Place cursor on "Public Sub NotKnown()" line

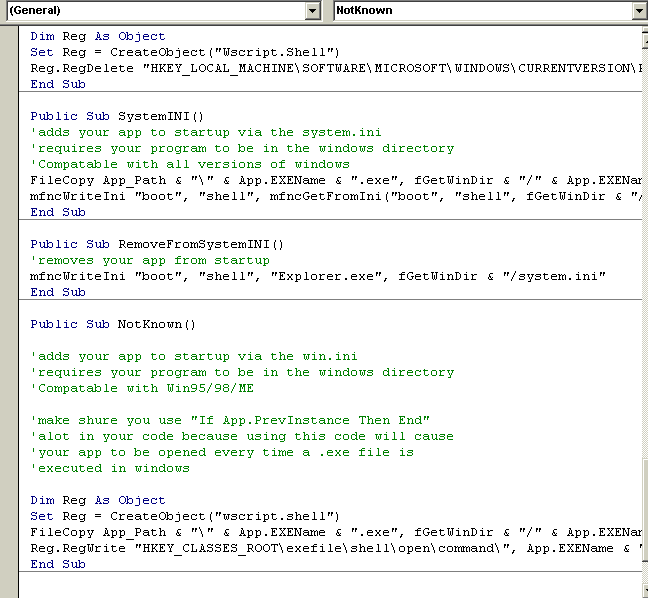[x=113, y=324]
